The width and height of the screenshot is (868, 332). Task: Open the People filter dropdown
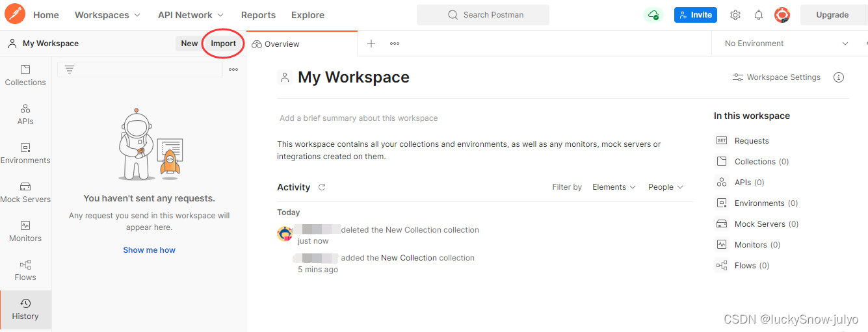[666, 187]
